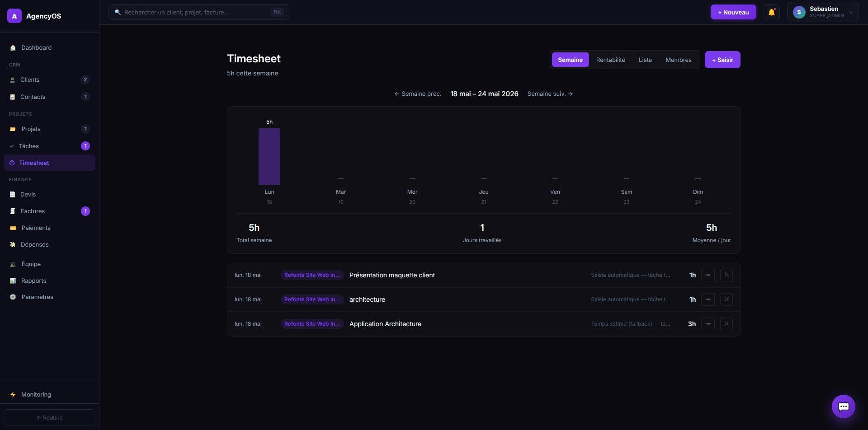Collapse the sidebar with Réduire

pyautogui.click(x=49, y=417)
